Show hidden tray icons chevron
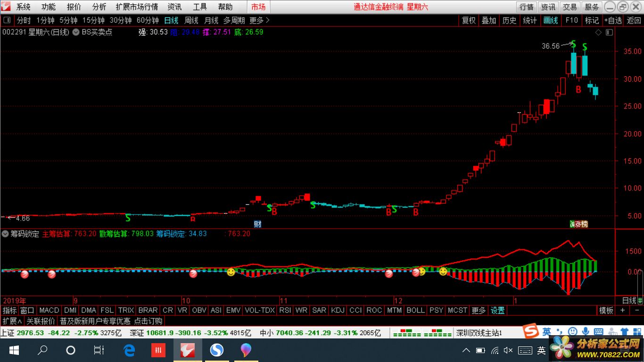 (x=466, y=350)
